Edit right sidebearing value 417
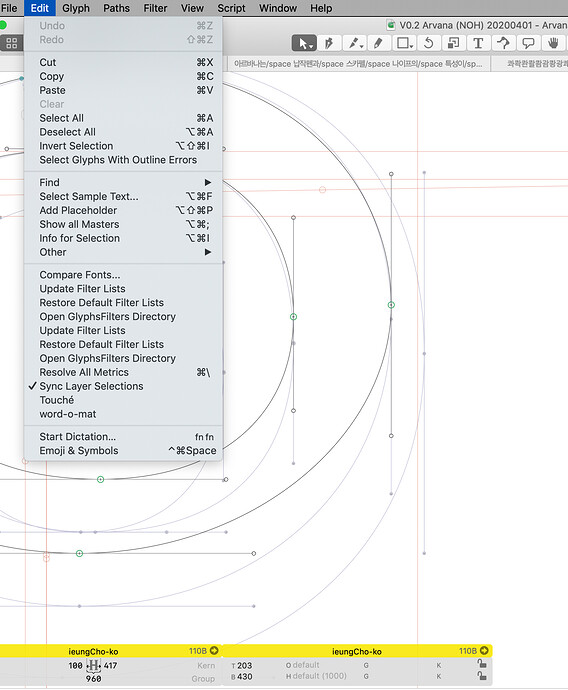 point(110,665)
